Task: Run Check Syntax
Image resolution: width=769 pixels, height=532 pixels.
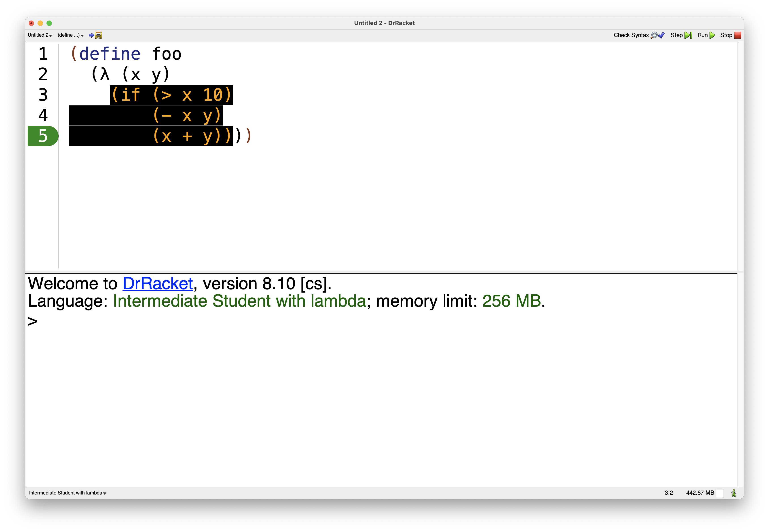Action: (x=639, y=35)
